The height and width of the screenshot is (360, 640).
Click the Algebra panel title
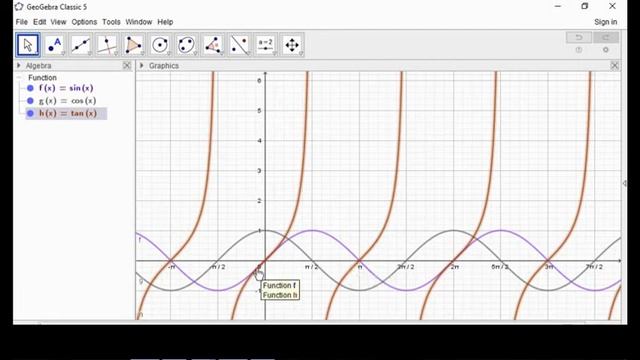click(38, 66)
